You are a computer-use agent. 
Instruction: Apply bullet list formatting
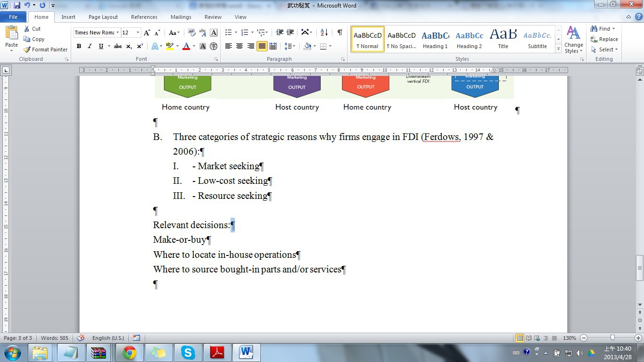pyautogui.click(x=228, y=33)
